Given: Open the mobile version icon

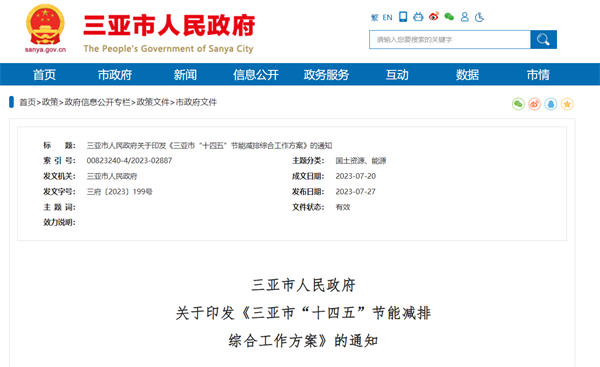Looking at the screenshot, I should 403,17.
